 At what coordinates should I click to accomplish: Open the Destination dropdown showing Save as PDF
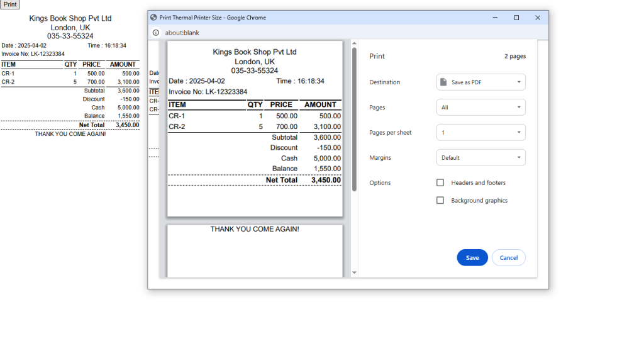(481, 82)
